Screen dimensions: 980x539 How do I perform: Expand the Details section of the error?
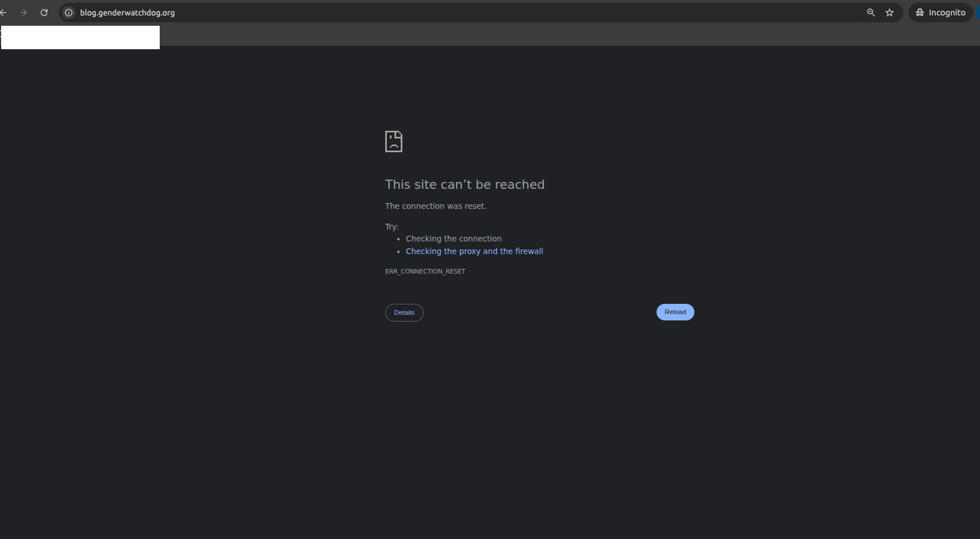[x=404, y=312]
